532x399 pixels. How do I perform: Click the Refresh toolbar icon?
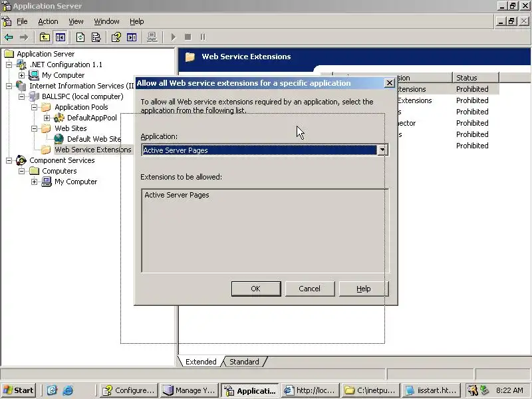pyautogui.click(x=80, y=37)
